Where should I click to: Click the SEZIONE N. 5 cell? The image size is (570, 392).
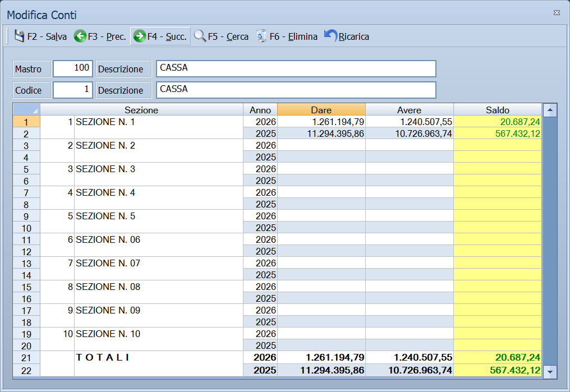tap(159, 222)
